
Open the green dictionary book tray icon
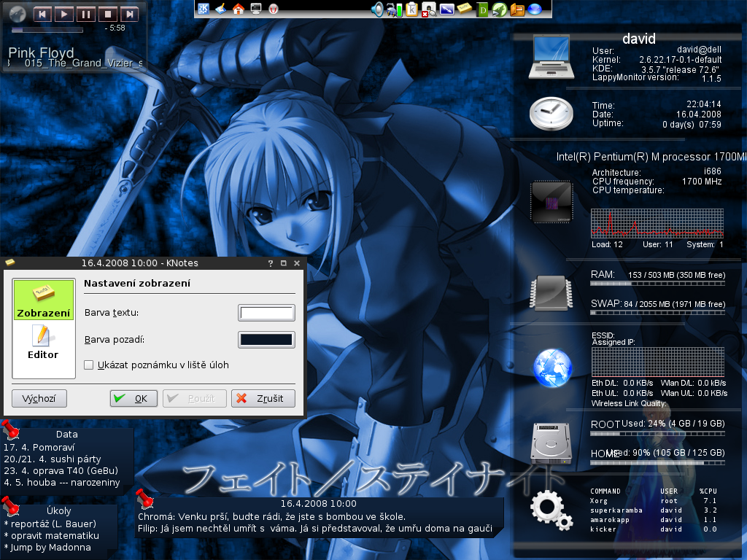coord(482,9)
